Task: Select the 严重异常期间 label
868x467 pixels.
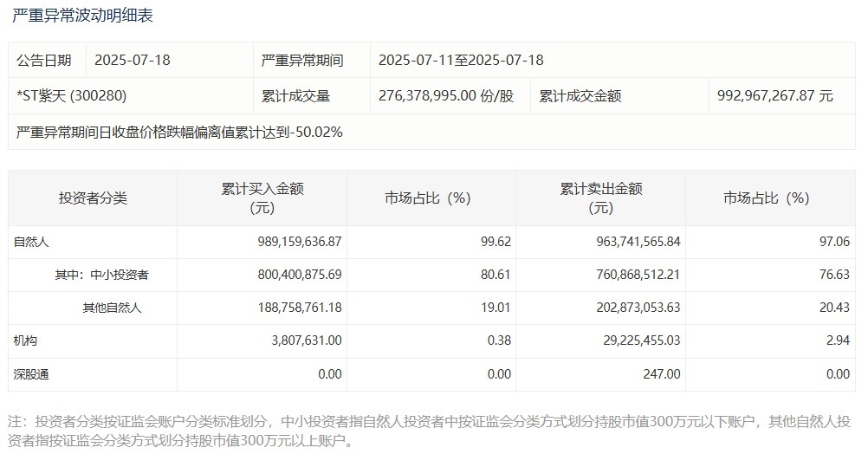Action: pos(302,60)
